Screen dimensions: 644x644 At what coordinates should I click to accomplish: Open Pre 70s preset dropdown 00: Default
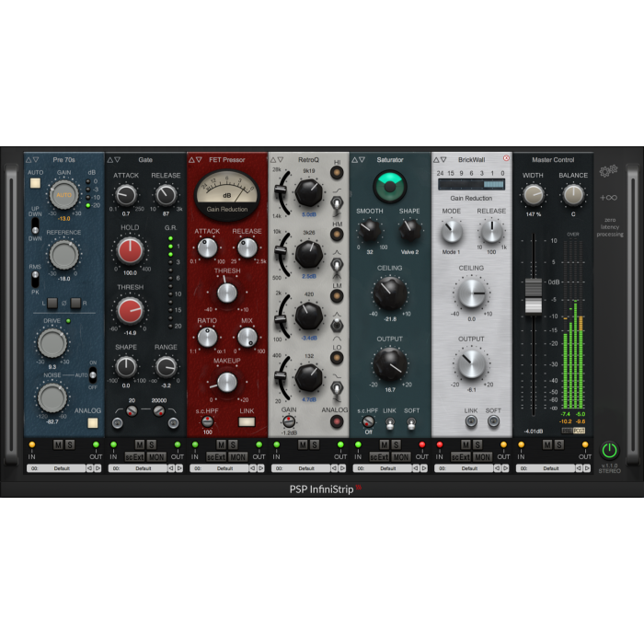56,467
